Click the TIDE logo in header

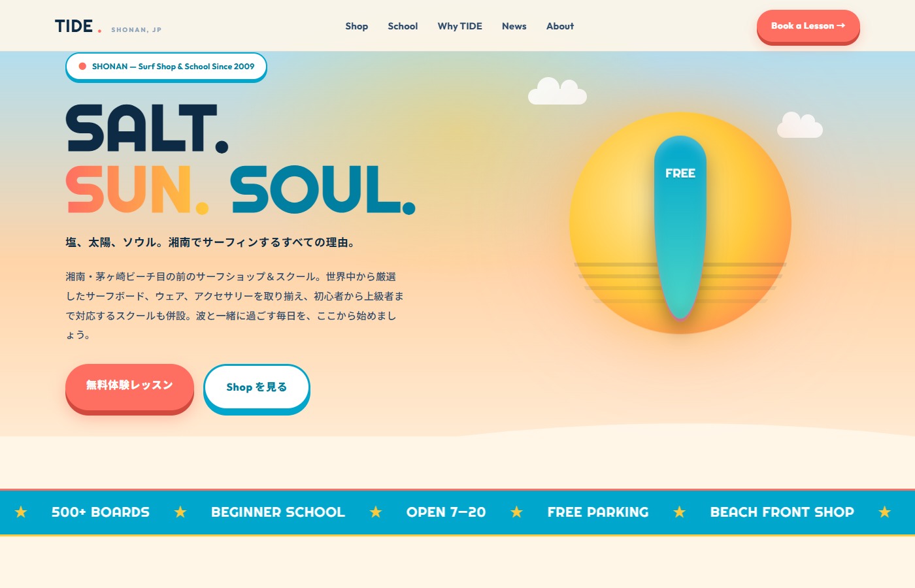click(x=78, y=26)
